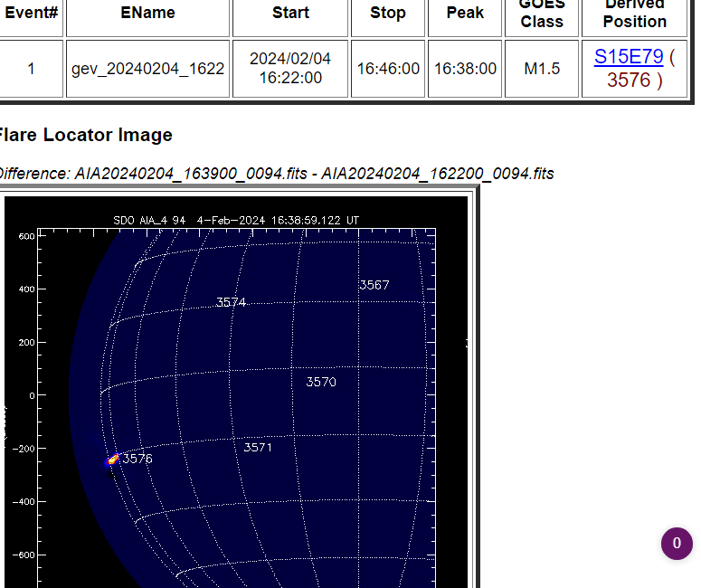701x588 pixels.
Task: Open the S15E79 derived position link
Action: click(629, 57)
